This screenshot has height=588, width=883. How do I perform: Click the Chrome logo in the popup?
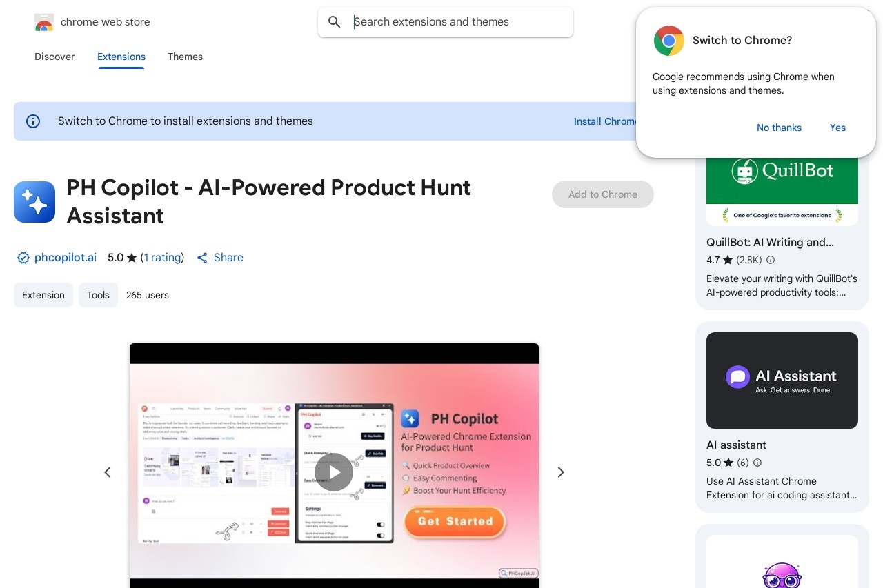pos(669,41)
